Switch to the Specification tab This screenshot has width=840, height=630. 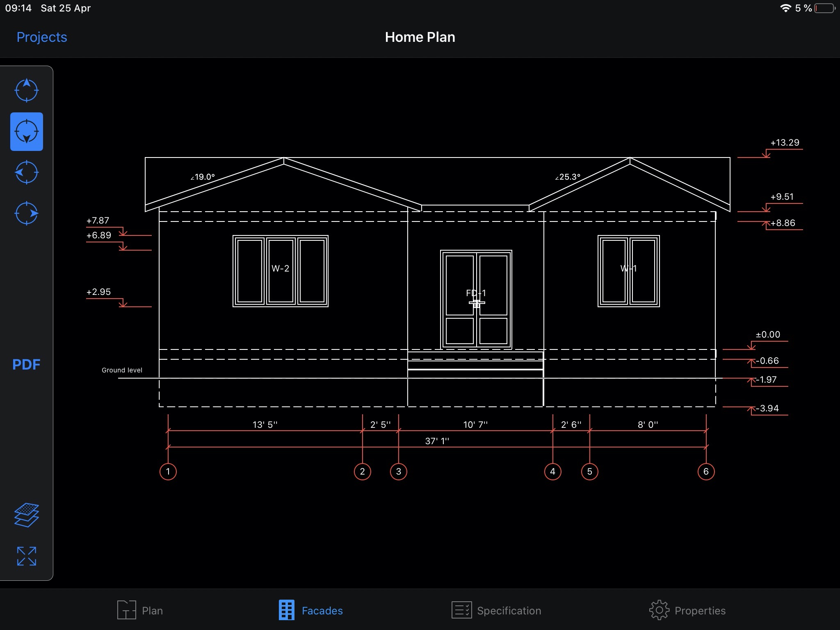[496, 610]
